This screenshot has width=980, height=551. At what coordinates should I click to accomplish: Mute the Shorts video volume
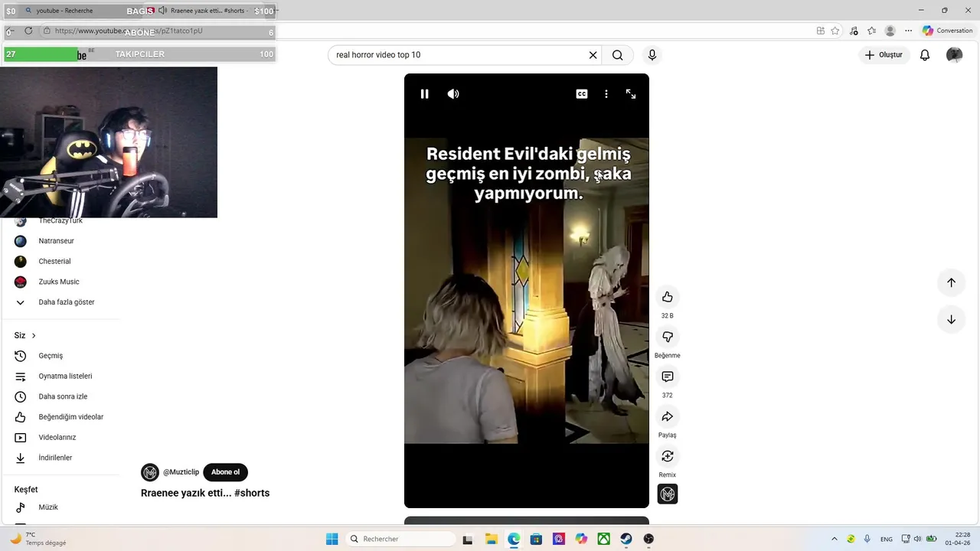[x=453, y=93]
